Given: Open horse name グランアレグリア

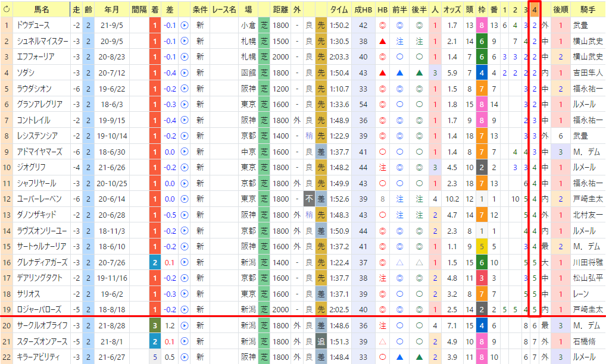Looking at the screenshot, I should [39, 104].
